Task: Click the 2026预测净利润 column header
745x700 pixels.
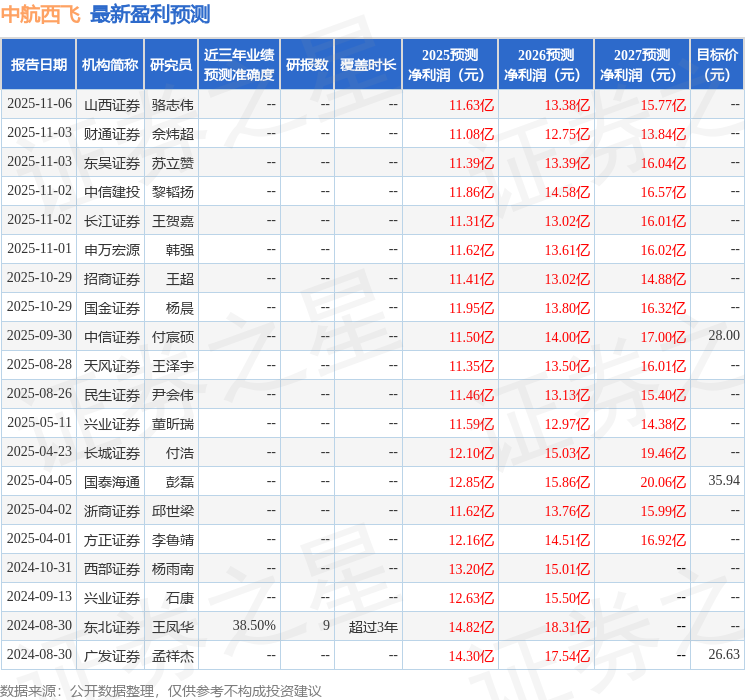Action: (x=546, y=64)
